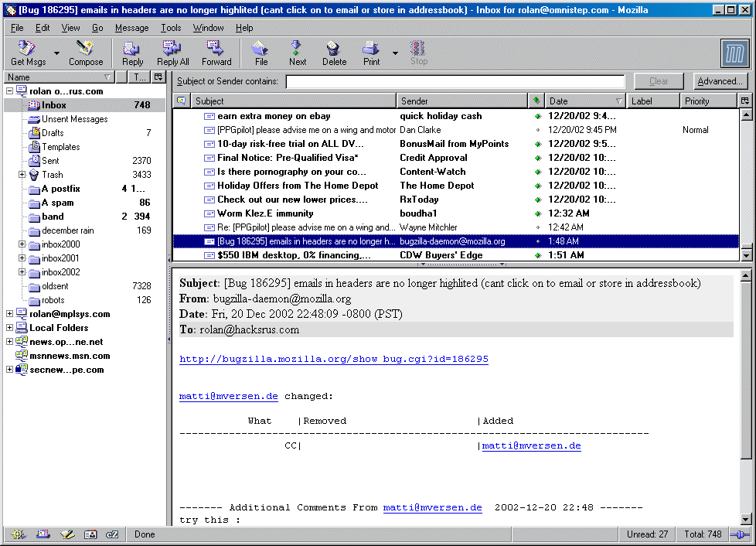
Task: Expand the inbox2000 folder
Action: pos(22,244)
